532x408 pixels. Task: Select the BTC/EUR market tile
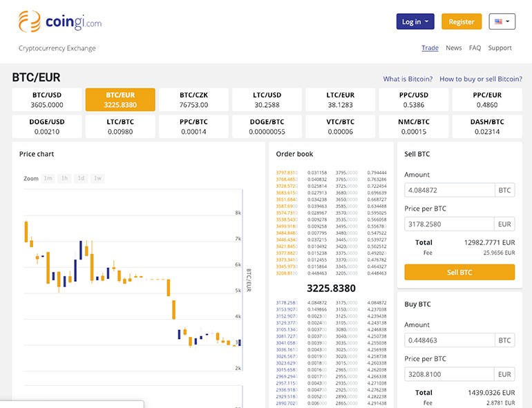pyautogui.click(x=120, y=99)
